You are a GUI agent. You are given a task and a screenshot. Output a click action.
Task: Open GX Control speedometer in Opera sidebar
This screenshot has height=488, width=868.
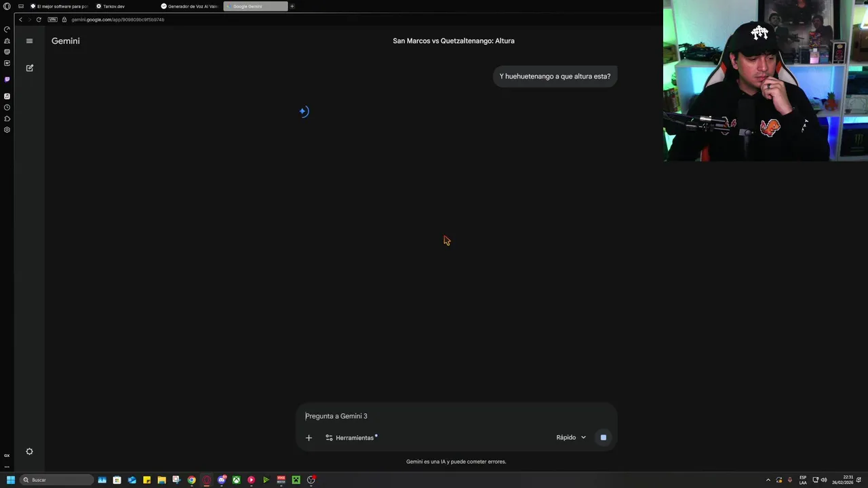point(7,29)
